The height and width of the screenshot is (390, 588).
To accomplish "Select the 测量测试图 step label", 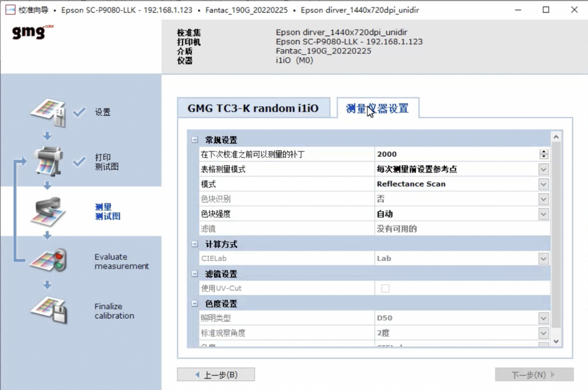I will tap(107, 211).
